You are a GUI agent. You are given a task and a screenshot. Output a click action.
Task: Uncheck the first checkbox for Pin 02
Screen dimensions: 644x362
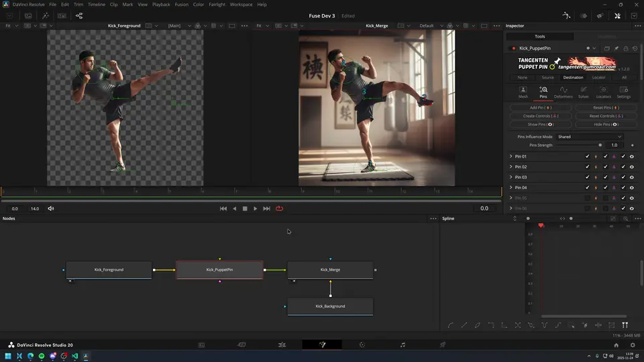(588, 167)
